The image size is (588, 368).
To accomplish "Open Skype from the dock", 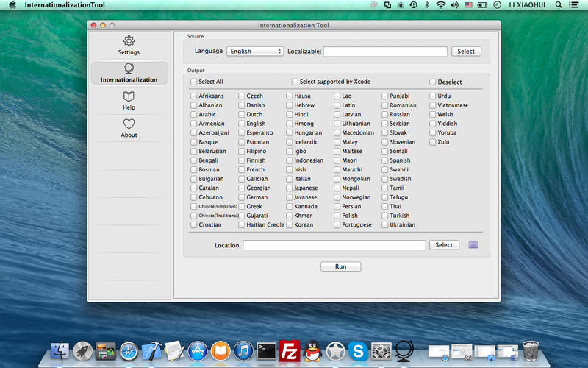I will click(358, 351).
